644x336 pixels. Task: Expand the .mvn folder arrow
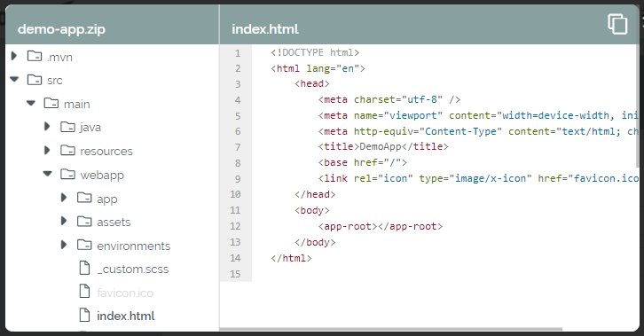click(x=14, y=56)
